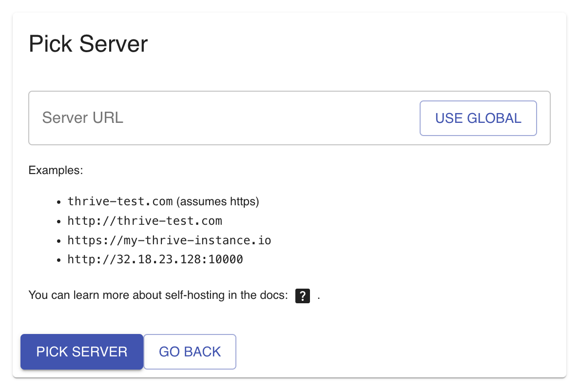Image resolution: width=579 pixels, height=392 pixels.
Task: Open the self-hosting documentation via help icon
Action: 302,296
